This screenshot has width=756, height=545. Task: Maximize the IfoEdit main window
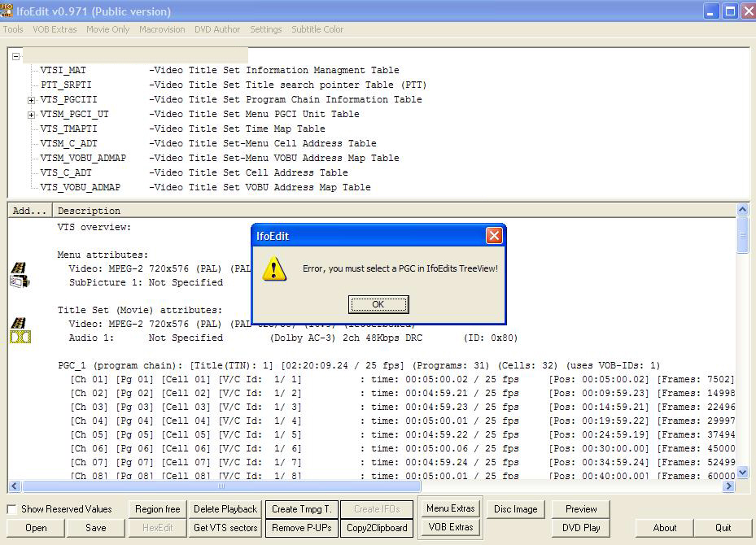click(731, 11)
